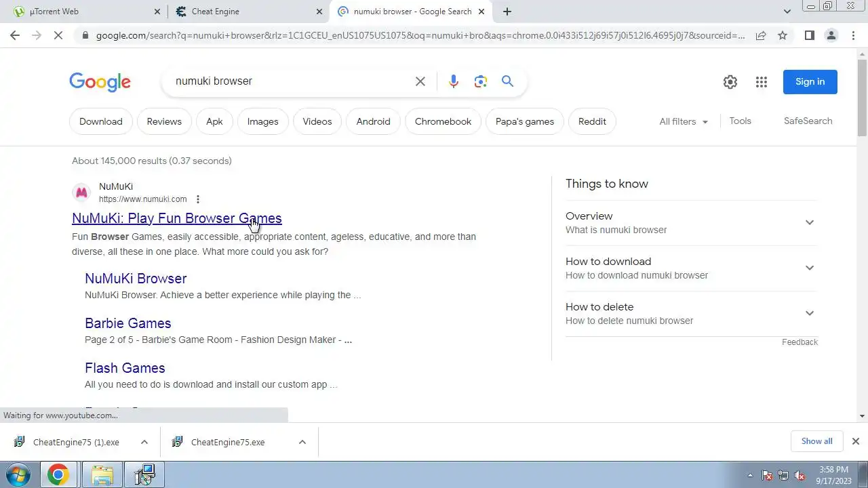
Task: Click the installer icon in taskbar
Action: click(x=144, y=475)
